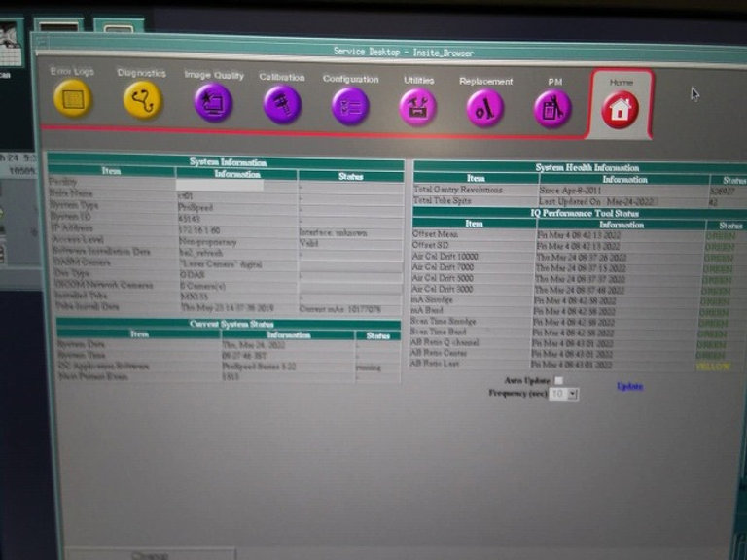
Task: Select the Calibration icon
Action: (282, 104)
